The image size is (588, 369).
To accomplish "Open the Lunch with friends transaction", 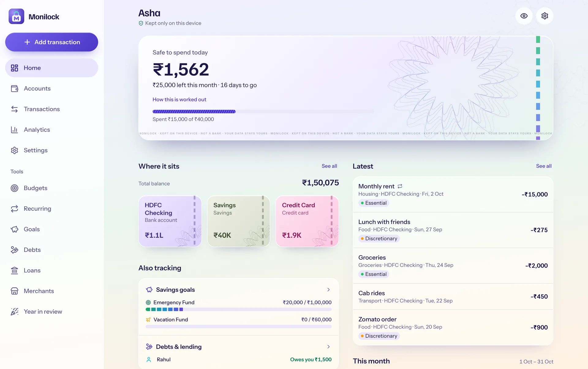I will [x=453, y=230].
